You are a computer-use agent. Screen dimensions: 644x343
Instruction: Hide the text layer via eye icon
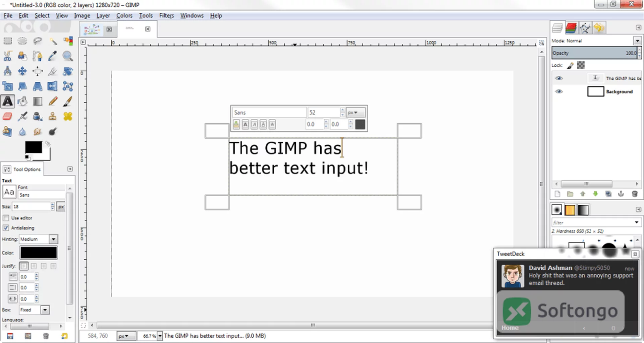pos(559,78)
